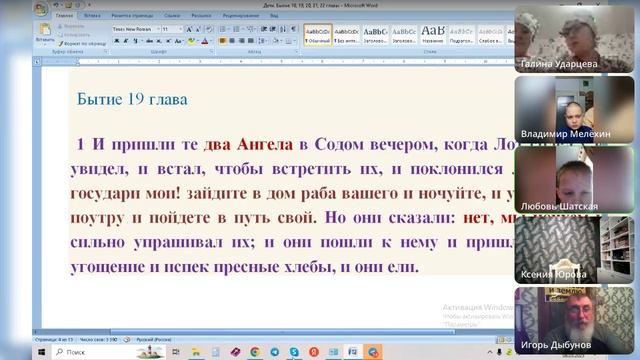Image resolution: width=640 pixels, height=360 pixels.
Task: Switch to the Главная ribbon tab
Action: (x=64, y=16)
